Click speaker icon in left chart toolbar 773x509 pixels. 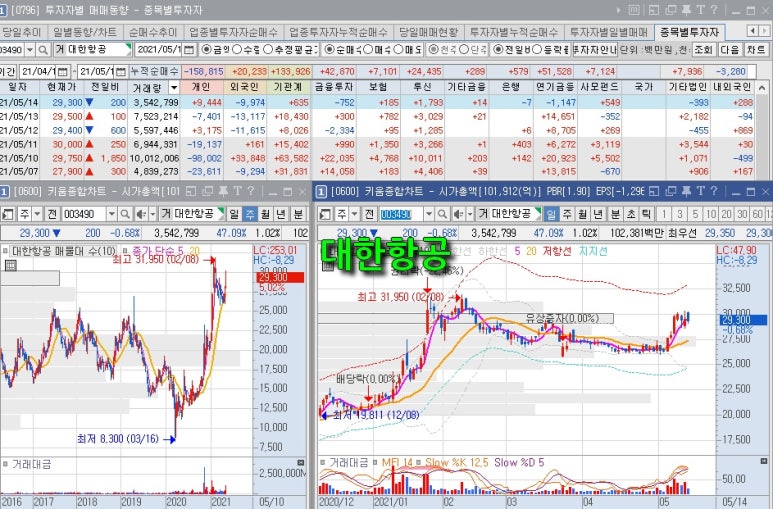coord(141,214)
